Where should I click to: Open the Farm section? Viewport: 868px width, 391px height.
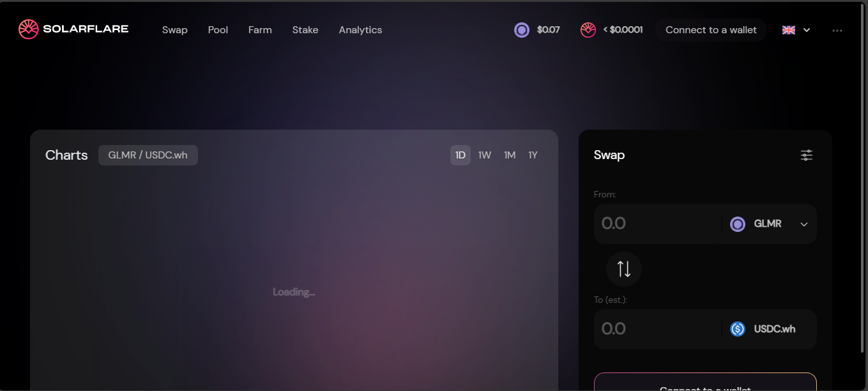[x=260, y=30]
